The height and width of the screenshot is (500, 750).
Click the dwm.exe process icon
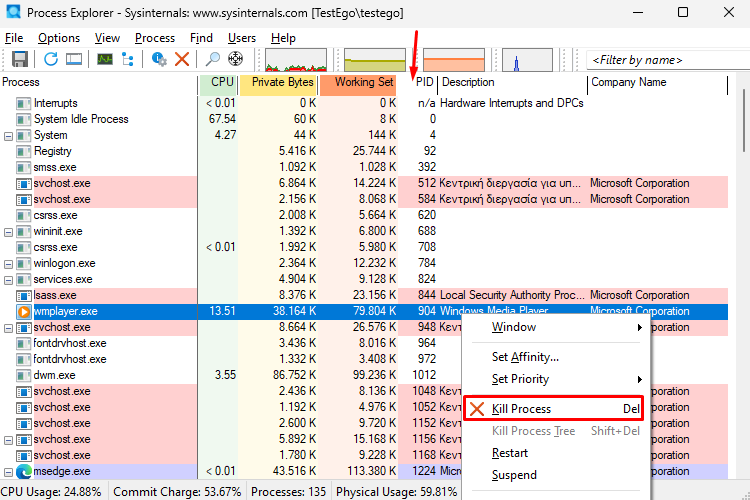tap(23, 376)
